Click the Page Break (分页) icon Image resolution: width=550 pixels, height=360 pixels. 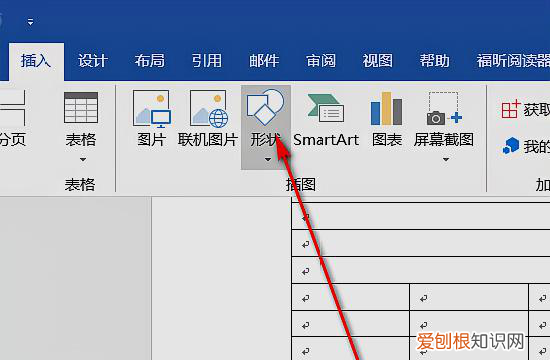pos(13,108)
